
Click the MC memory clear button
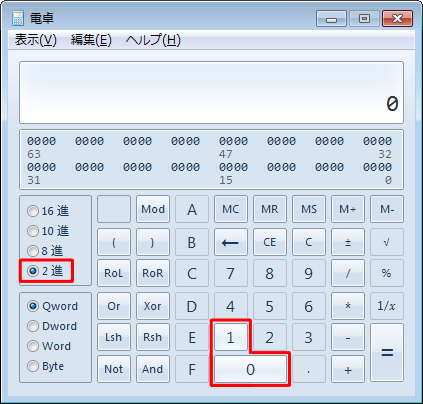(x=231, y=209)
